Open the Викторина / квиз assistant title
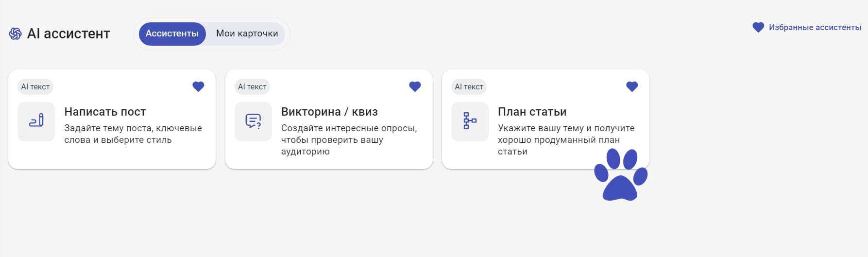The image size is (868, 257). pyautogui.click(x=329, y=112)
